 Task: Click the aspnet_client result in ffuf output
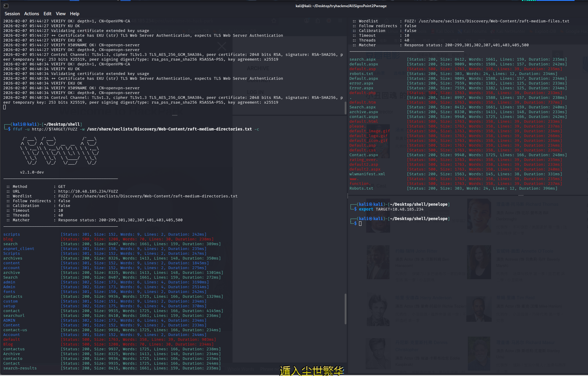[19, 249]
